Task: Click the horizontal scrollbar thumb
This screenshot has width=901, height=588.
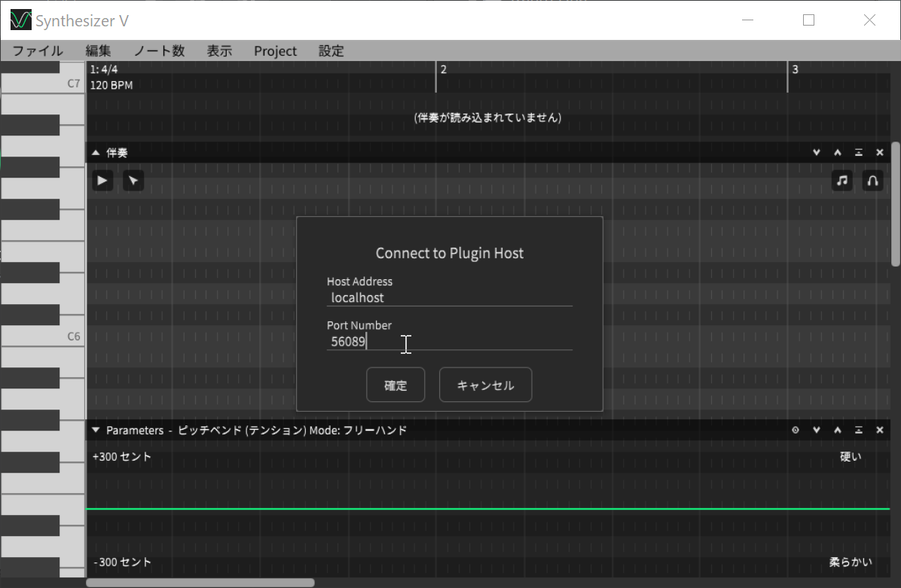Action: pos(200,583)
